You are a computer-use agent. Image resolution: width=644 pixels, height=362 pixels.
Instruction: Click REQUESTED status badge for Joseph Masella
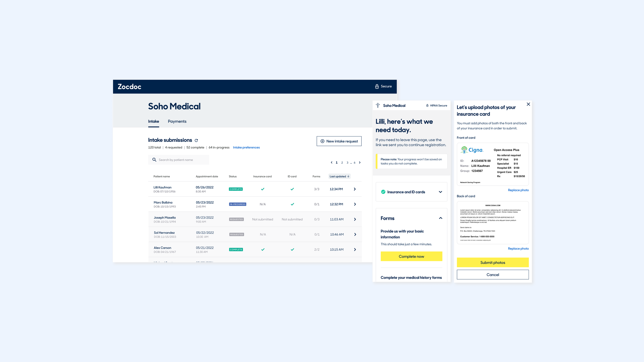pos(236,219)
